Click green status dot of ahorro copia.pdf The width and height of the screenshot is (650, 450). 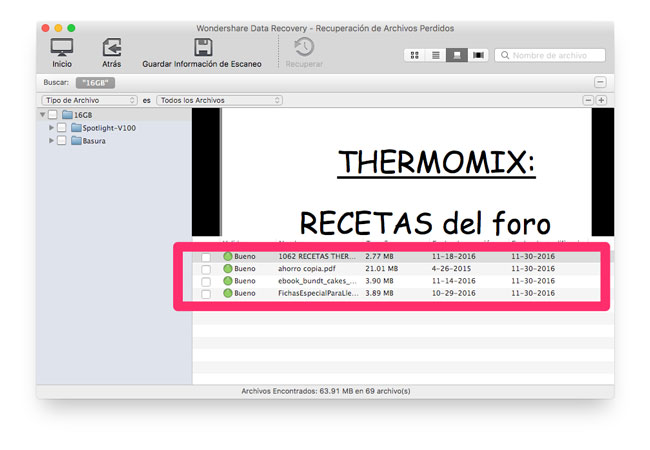point(228,269)
